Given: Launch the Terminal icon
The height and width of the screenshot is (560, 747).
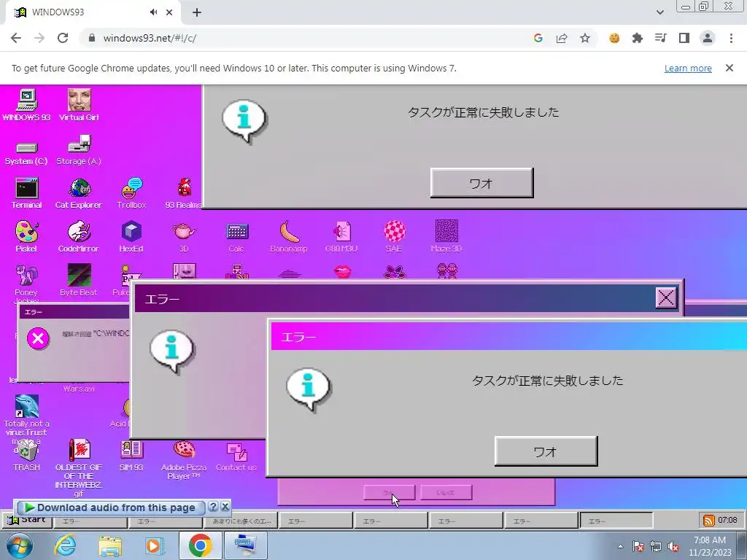Looking at the screenshot, I should pos(26,192).
